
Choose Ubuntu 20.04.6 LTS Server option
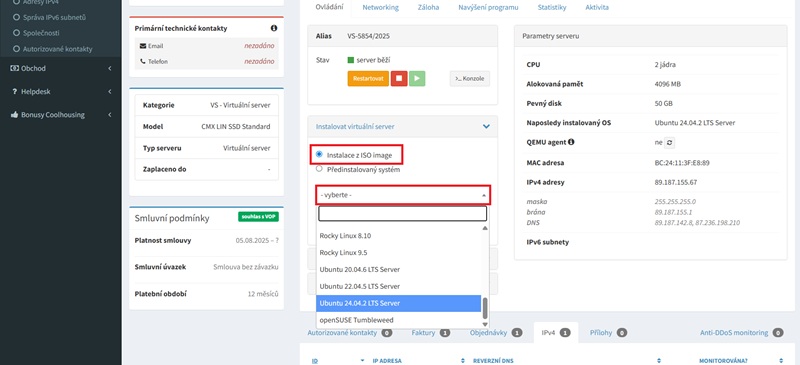(398, 270)
